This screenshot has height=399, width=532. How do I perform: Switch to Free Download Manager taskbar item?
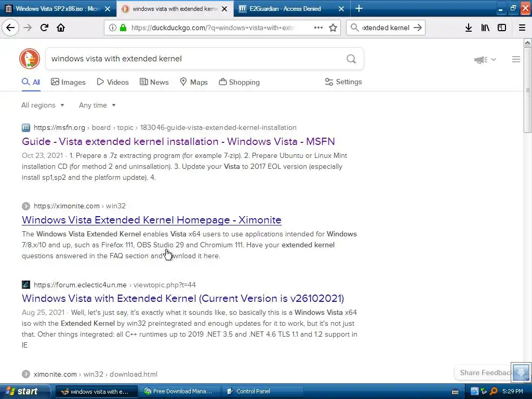[x=179, y=391]
